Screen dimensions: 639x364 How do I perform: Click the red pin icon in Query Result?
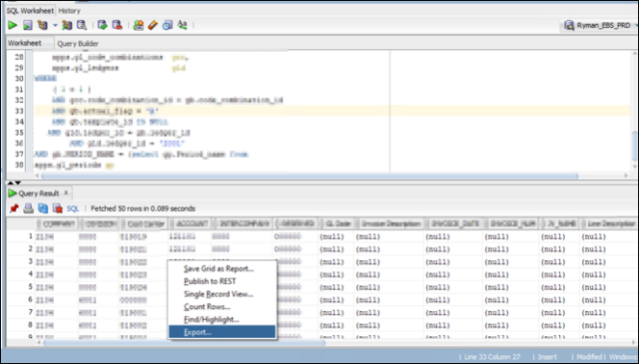(14, 208)
